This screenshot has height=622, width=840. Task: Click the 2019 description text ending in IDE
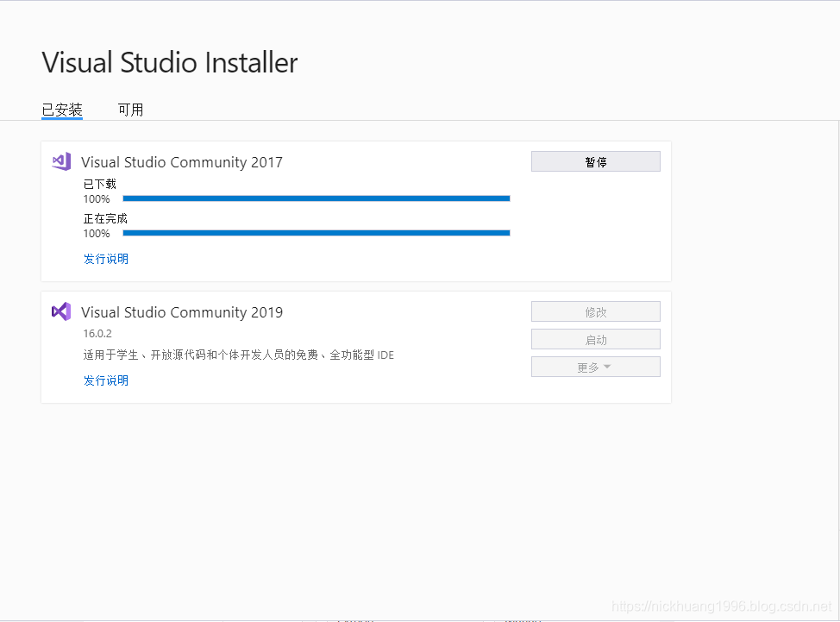(238, 355)
